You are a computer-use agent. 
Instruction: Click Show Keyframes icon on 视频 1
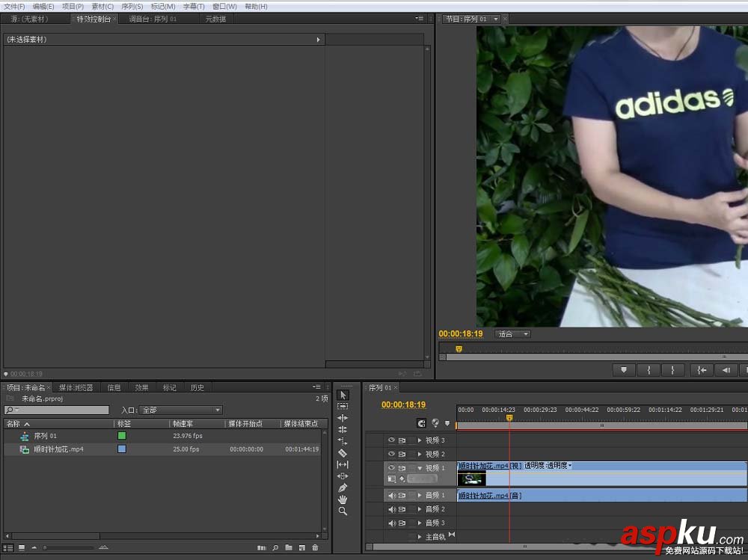tap(402, 479)
